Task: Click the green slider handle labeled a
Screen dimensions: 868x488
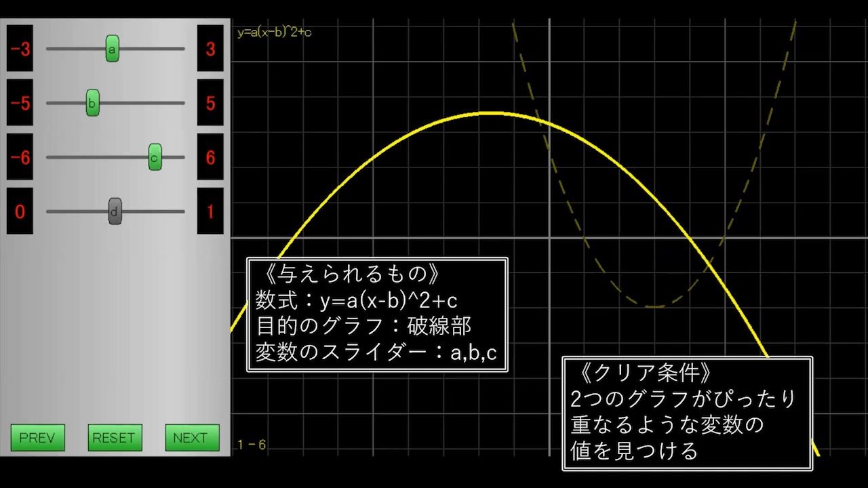Action: (x=113, y=49)
